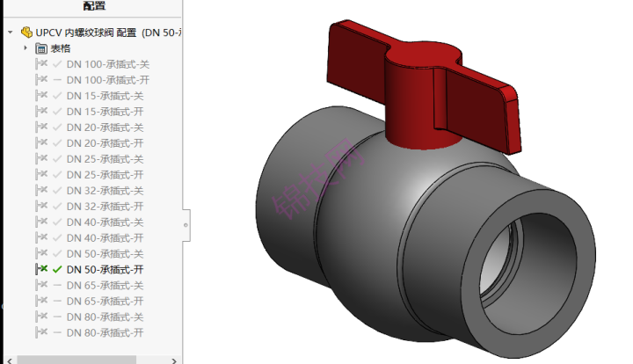633x364 pixels.
Task: Select configuration DN 32-承插式-关
Action: (x=105, y=191)
